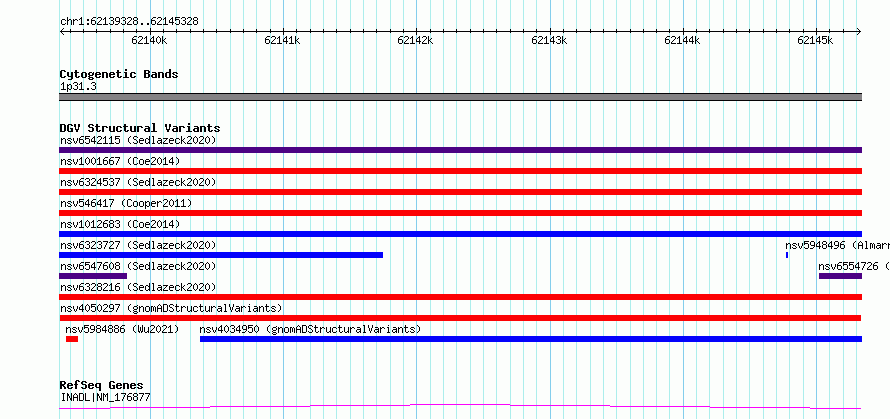
Task: Select the RefSeq Genes track title
Action: pos(101,386)
